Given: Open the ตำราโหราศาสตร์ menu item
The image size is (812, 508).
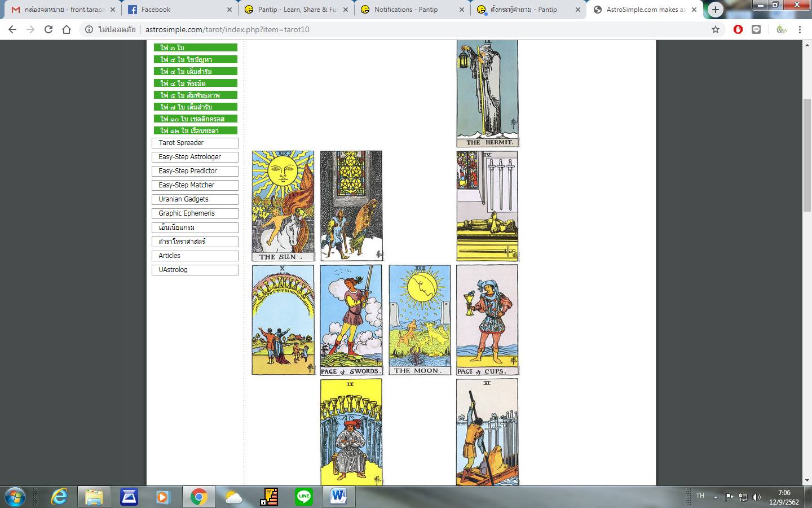Looking at the screenshot, I should click(x=195, y=242).
